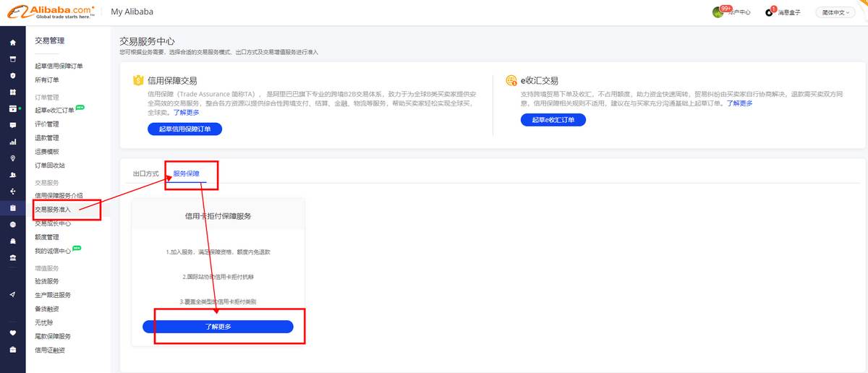This screenshot has height=373, width=868.
Task: Open 运费模板 in the left menu
Action: pyautogui.click(x=47, y=152)
